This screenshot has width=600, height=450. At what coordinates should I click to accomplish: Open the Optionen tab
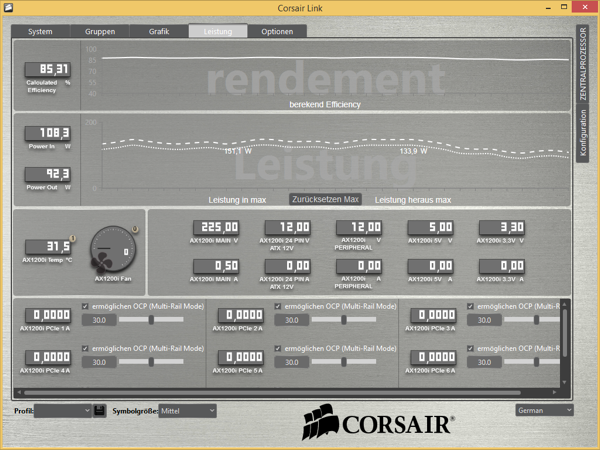coord(277,31)
